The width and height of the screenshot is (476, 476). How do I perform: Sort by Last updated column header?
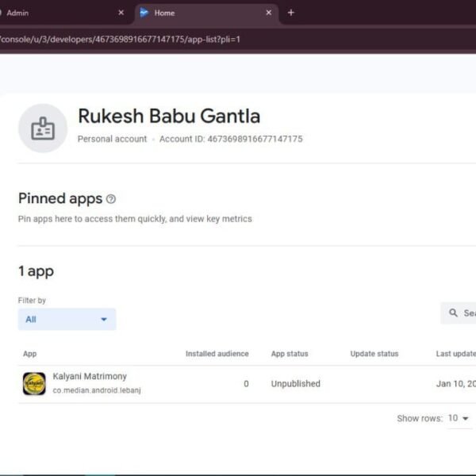pos(456,354)
